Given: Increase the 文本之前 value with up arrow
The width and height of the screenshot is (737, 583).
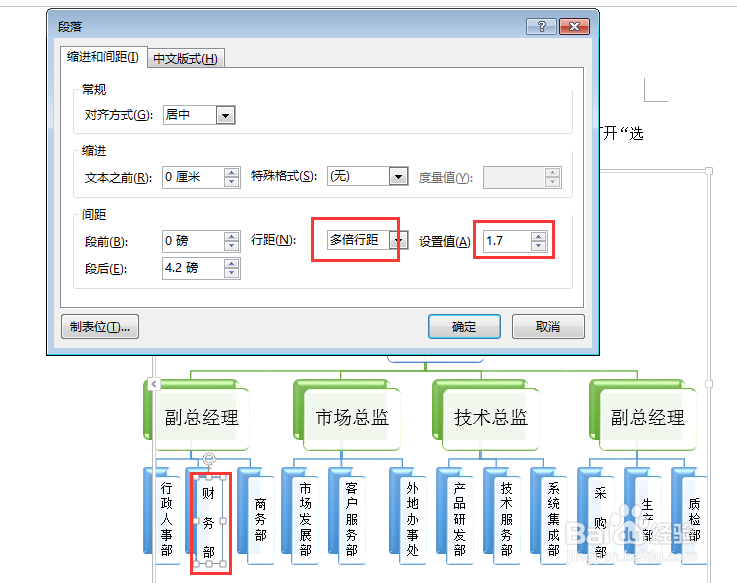Looking at the screenshot, I should click(231, 173).
